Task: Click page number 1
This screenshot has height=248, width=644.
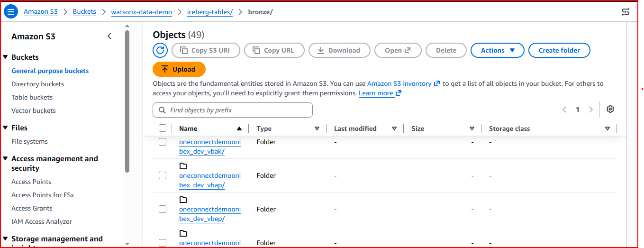Action: point(578,110)
